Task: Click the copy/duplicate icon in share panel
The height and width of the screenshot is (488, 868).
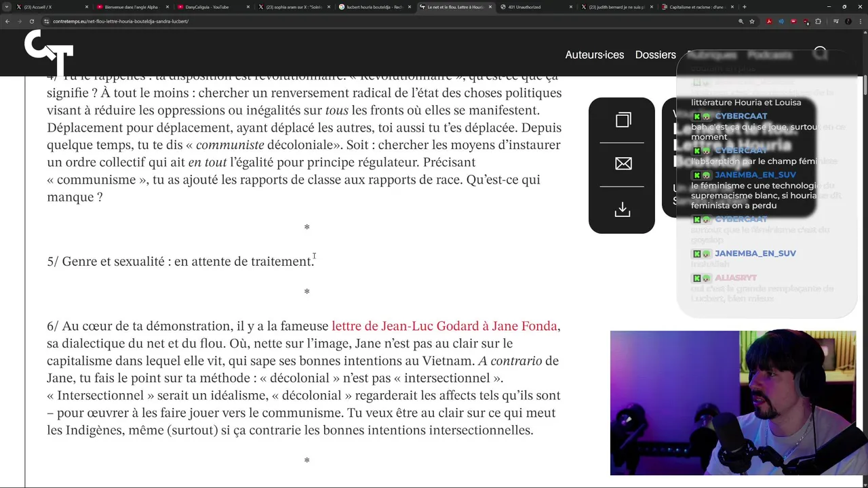Action: pos(623,120)
